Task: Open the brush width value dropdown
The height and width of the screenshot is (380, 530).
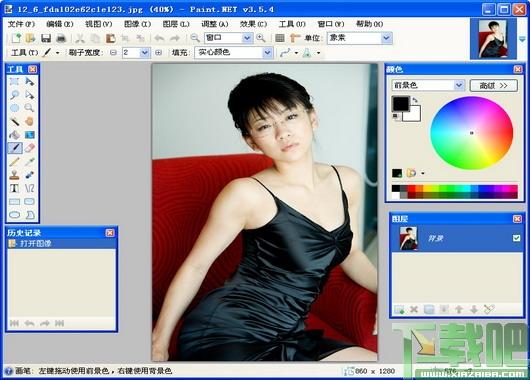Action: coord(145,53)
